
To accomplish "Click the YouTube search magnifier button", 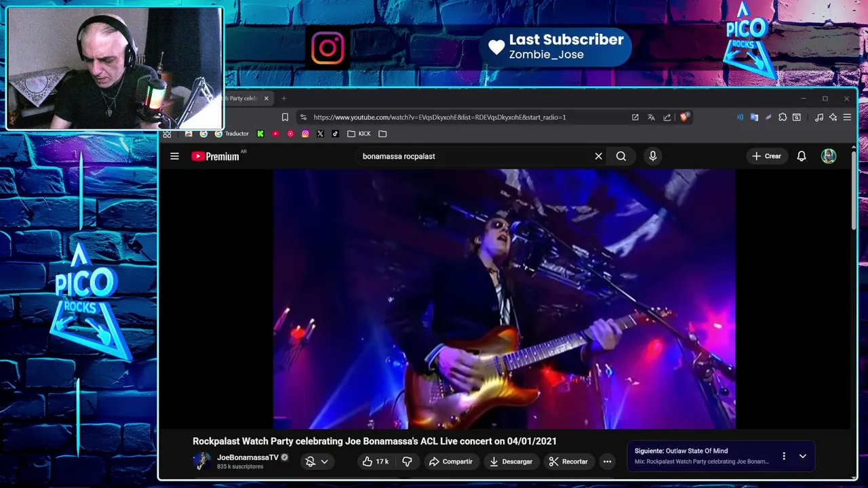I will pyautogui.click(x=621, y=156).
